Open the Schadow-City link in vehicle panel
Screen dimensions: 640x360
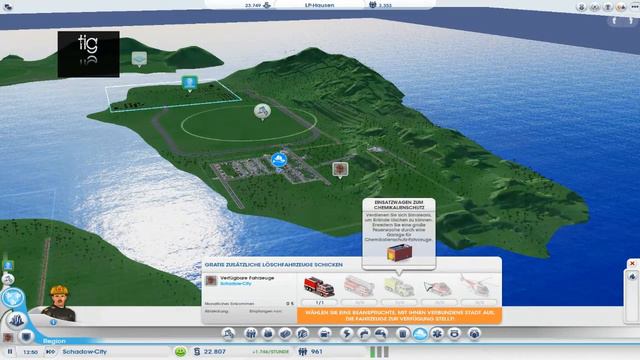tap(236, 283)
